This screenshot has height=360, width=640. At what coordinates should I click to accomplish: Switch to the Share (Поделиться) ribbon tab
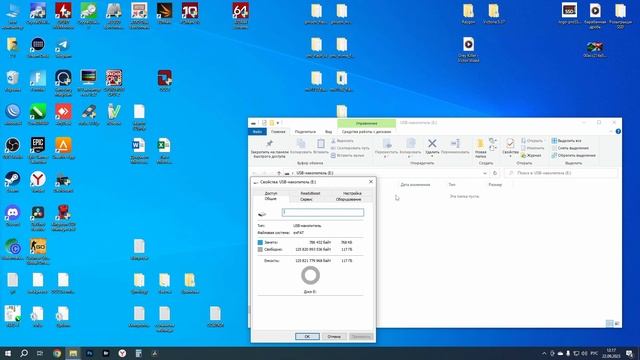[x=305, y=132]
